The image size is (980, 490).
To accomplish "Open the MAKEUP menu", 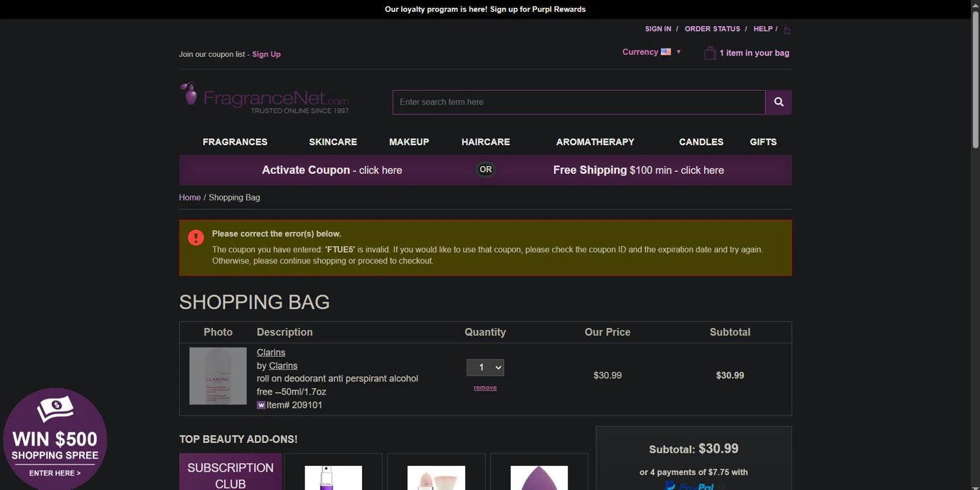I will (x=409, y=142).
